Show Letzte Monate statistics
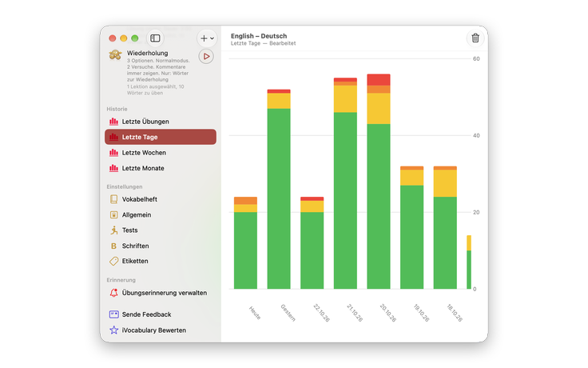The width and height of the screenshot is (588, 368). pyautogui.click(x=161, y=168)
